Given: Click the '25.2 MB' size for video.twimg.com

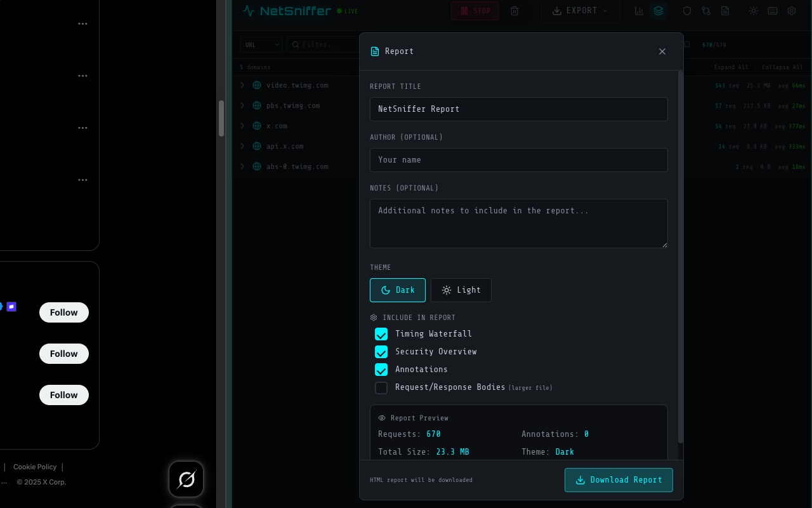Looking at the screenshot, I should tap(759, 85).
